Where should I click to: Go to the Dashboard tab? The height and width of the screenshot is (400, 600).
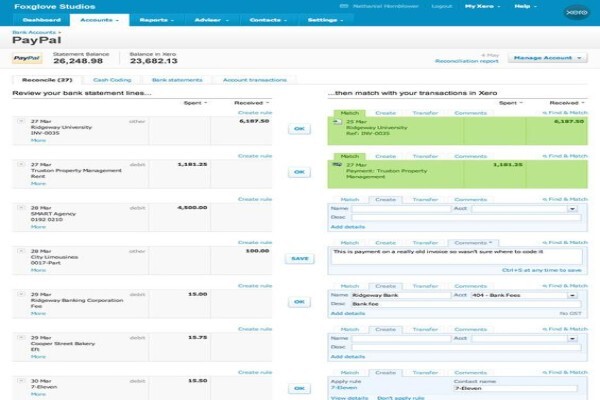42,20
